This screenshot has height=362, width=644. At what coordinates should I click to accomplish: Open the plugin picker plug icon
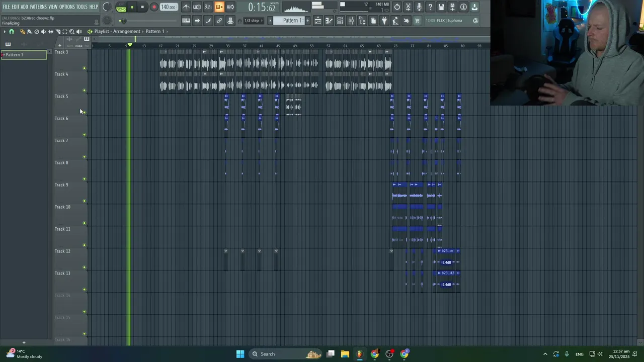(x=384, y=21)
